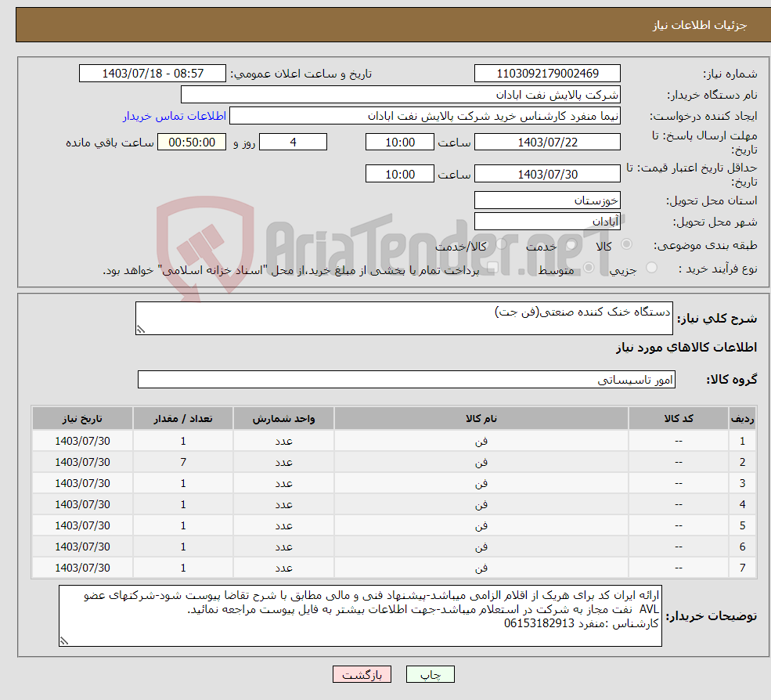Click the delivery city field آبادان
The height and width of the screenshot is (700, 771).
click(547, 222)
